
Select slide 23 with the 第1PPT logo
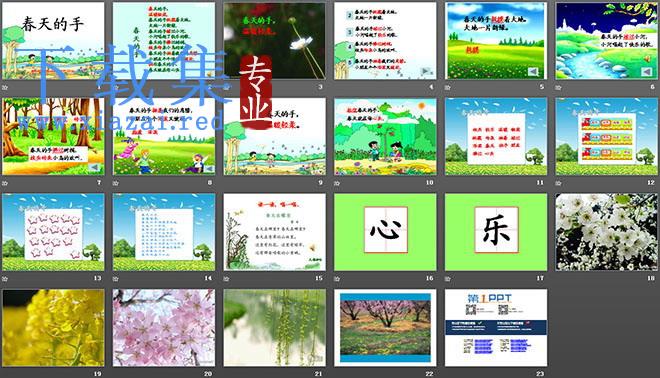click(x=496, y=327)
